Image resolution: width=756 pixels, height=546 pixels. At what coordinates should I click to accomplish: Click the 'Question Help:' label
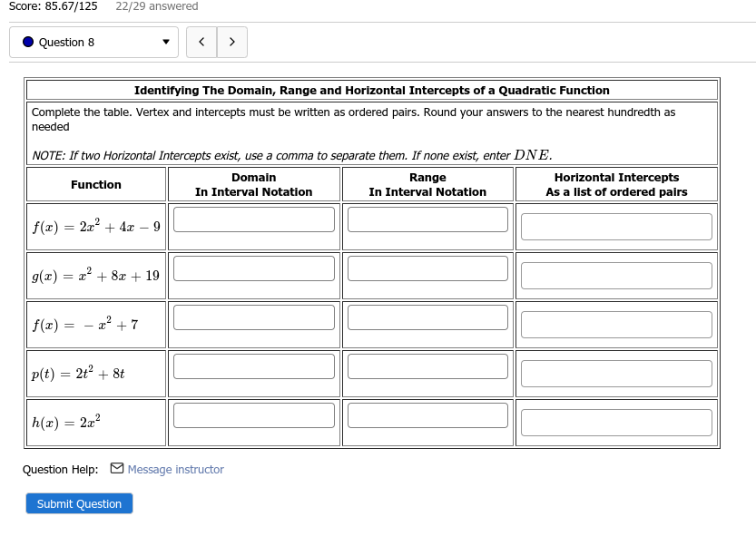(60, 470)
